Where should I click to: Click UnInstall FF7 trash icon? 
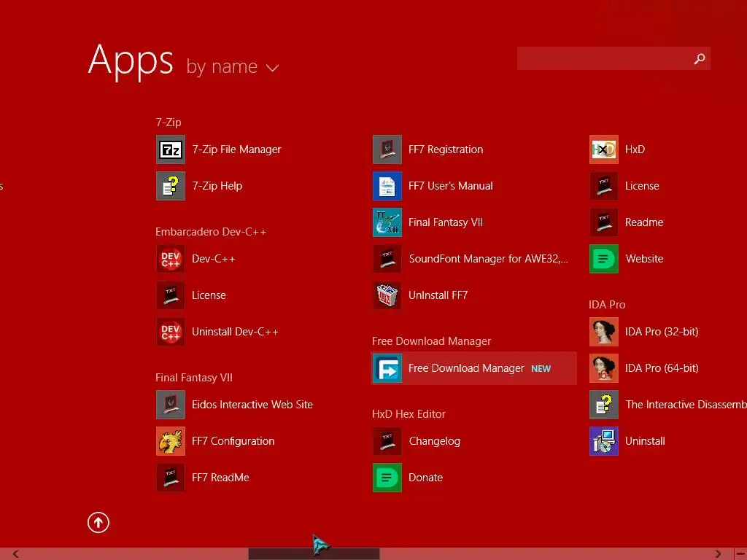[387, 295]
